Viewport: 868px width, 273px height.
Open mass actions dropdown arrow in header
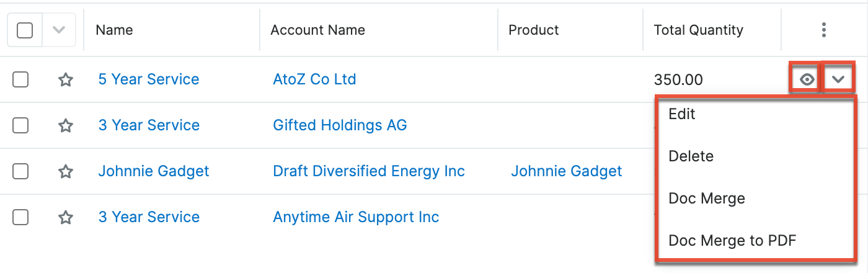click(59, 30)
